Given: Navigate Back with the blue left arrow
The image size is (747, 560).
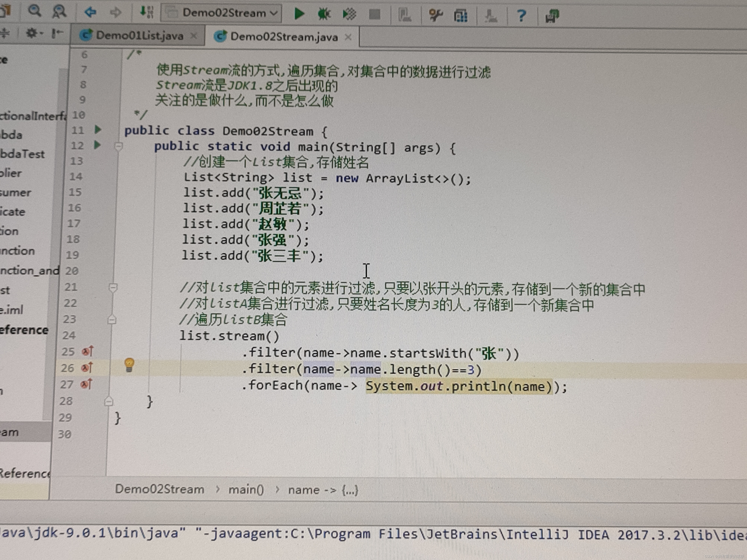Looking at the screenshot, I should [90, 12].
